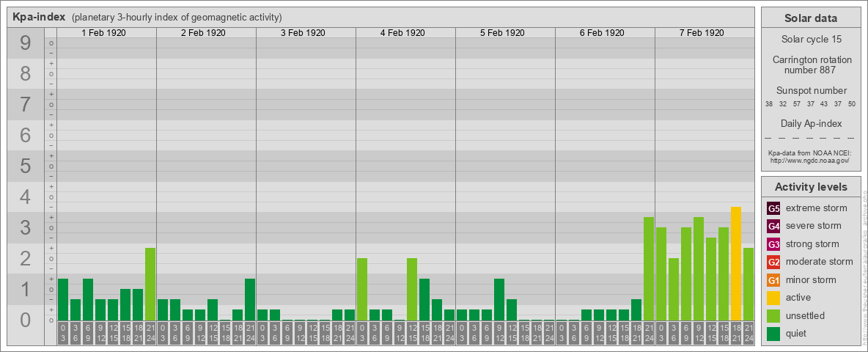Screen dimensions: 868x352
Task: Click the 'minor storm' legend label
Action: pos(811,279)
